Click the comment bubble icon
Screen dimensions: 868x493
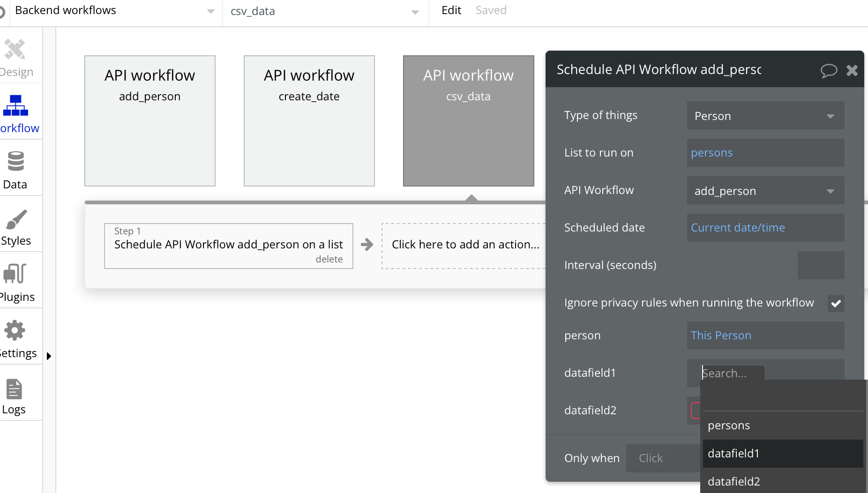829,70
